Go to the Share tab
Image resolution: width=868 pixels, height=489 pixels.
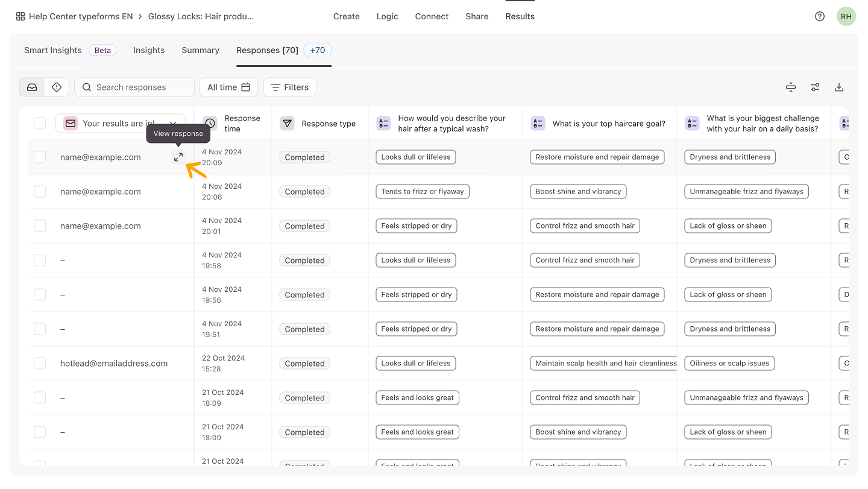click(477, 16)
